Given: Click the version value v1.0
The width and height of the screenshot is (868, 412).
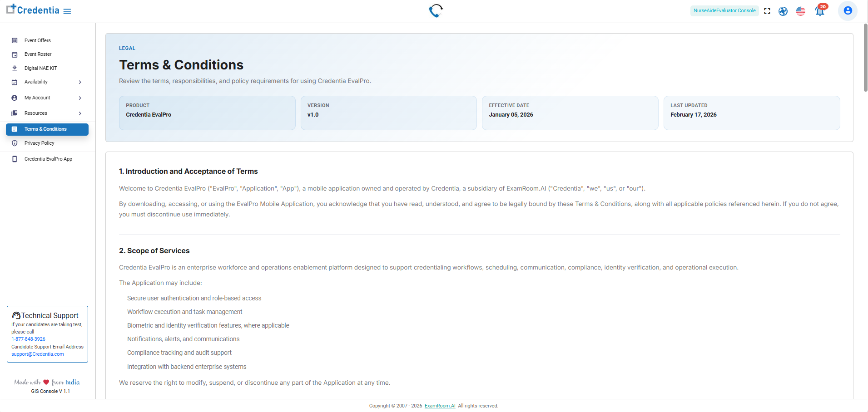Looking at the screenshot, I should [313, 115].
